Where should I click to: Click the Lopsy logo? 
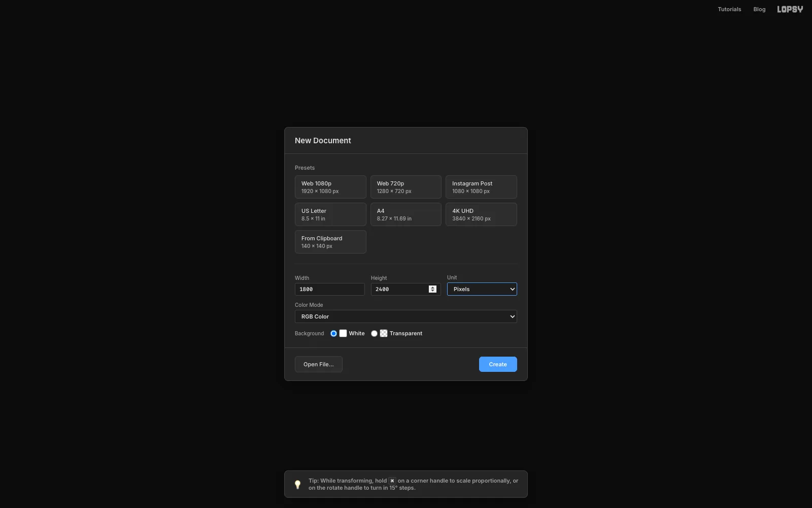[x=790, y=9]
